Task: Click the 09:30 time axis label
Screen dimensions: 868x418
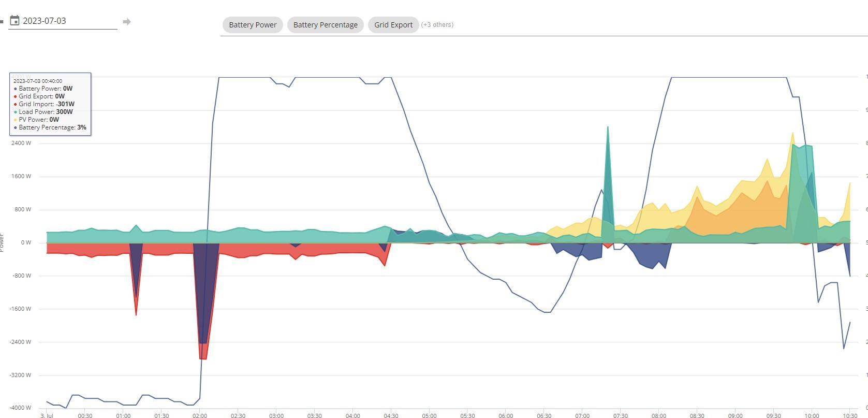Action: [774, 415]
